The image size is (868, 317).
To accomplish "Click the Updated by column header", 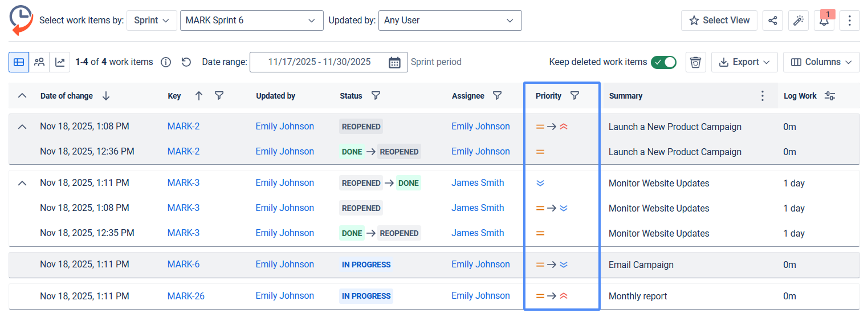I will [x=276, y=96].
